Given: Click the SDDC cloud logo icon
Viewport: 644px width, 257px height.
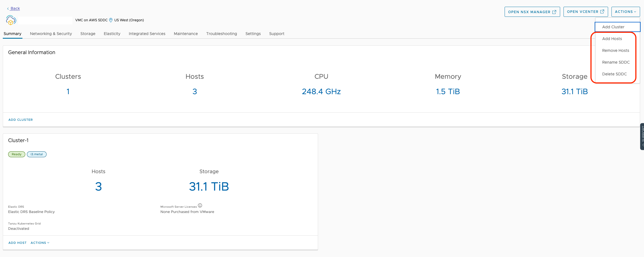Looking at the screenshot, I should pyautogui.click(x=11, y=20).
